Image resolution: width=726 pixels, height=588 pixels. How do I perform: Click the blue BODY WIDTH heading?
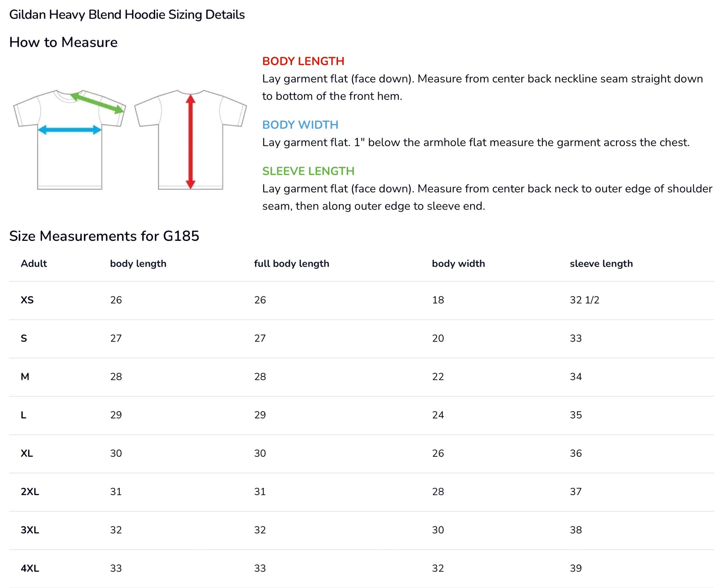pos(300,125)
